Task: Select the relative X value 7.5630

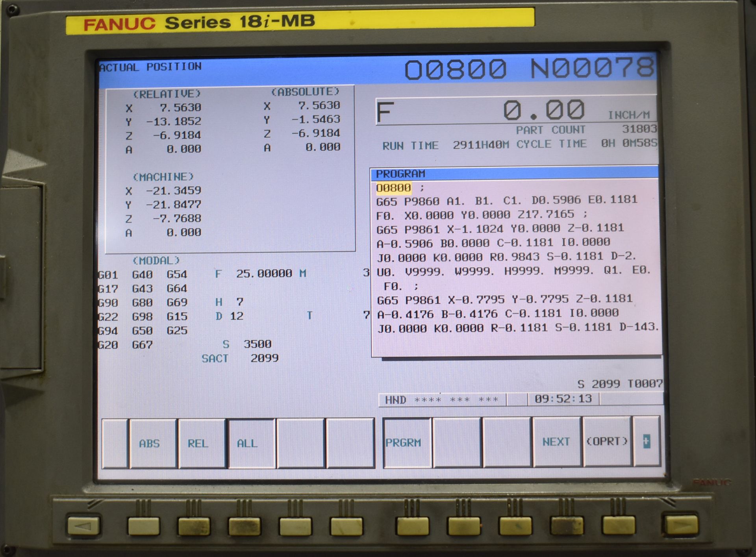Action: point(180,107)
